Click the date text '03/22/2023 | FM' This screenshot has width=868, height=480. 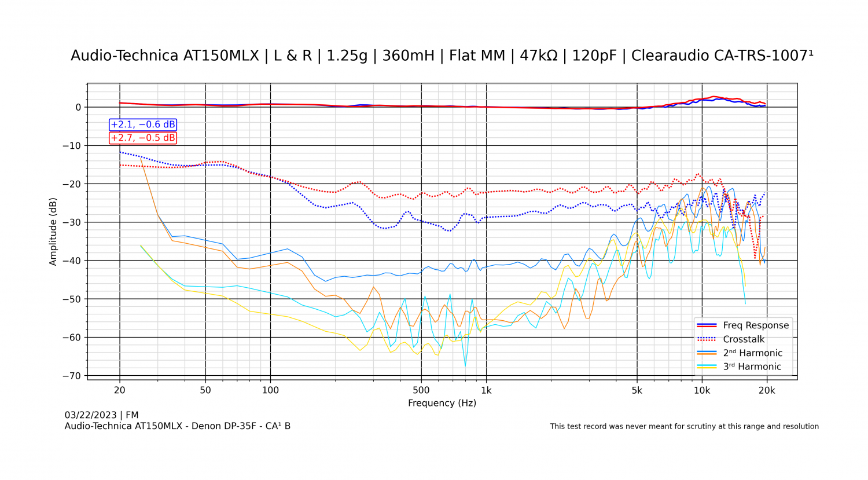tap(101, 415)
